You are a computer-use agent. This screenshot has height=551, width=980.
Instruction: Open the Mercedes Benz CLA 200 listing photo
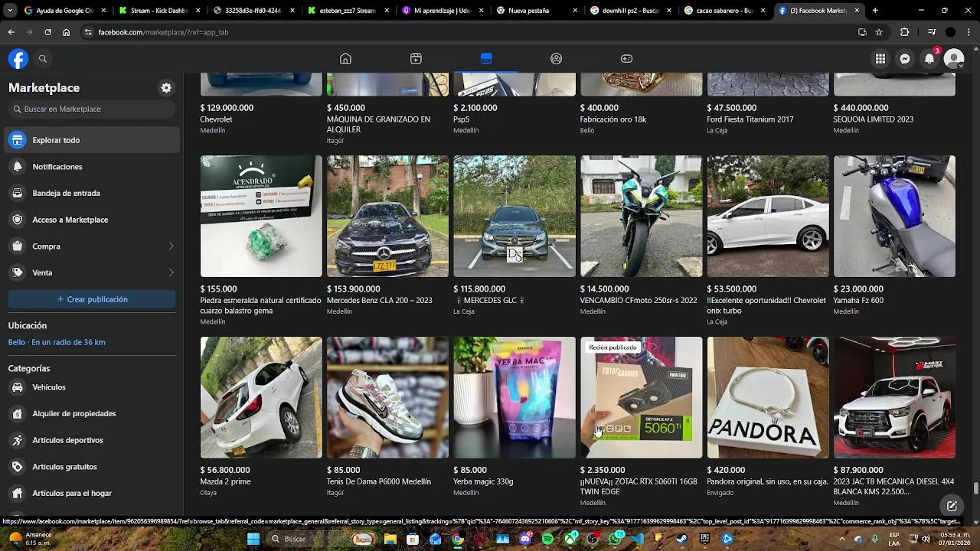click(387, 217)
